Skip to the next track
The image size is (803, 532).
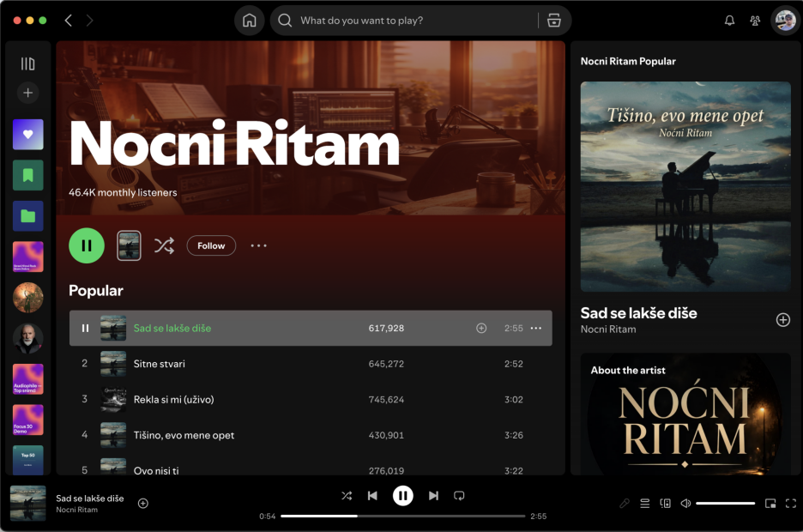point(433,496)
